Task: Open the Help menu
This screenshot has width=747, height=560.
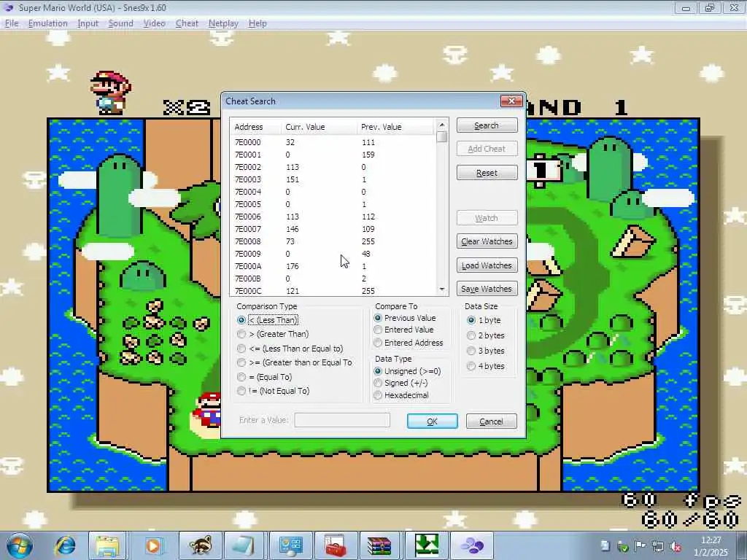Action: (x=258, y=23)
